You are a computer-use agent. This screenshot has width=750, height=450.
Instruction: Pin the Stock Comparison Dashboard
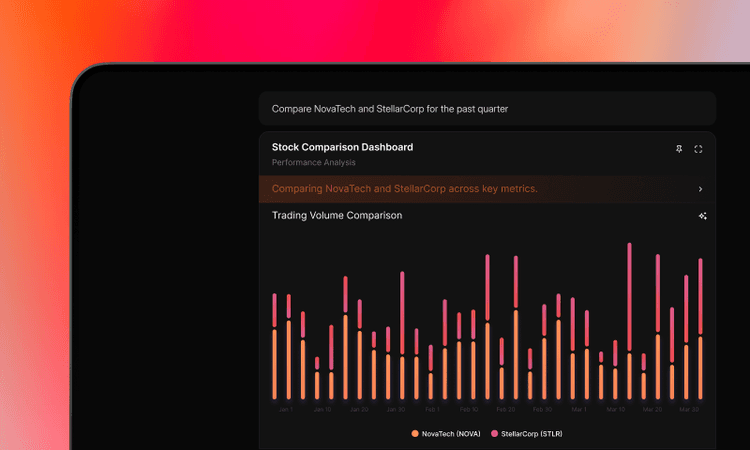click(679, 149)
